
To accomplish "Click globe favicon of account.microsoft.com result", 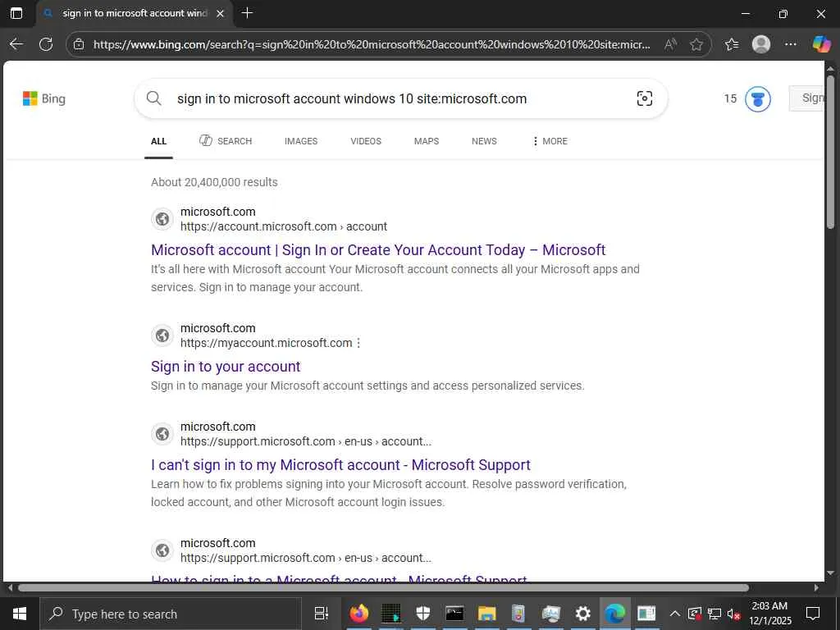I will (162, 219).
